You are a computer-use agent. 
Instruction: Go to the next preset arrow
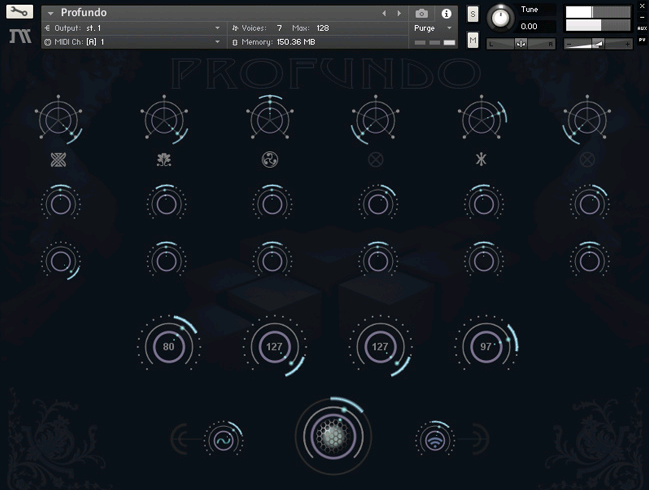point(399,14)
